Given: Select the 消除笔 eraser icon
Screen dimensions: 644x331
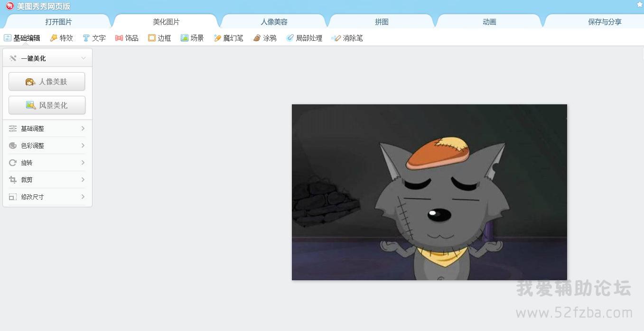Looking at the screenshot, I should [x=336, y=38].
